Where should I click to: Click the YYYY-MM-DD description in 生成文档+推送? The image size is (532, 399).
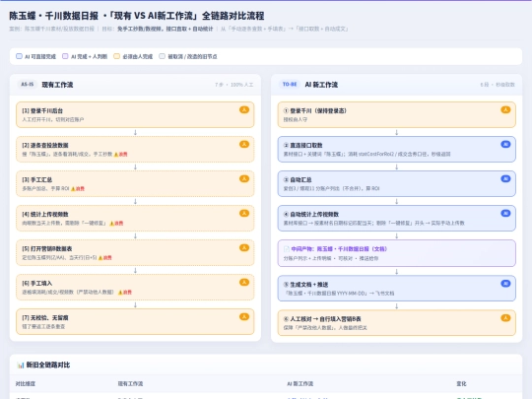pyautogui.click(x=339, y=294)
